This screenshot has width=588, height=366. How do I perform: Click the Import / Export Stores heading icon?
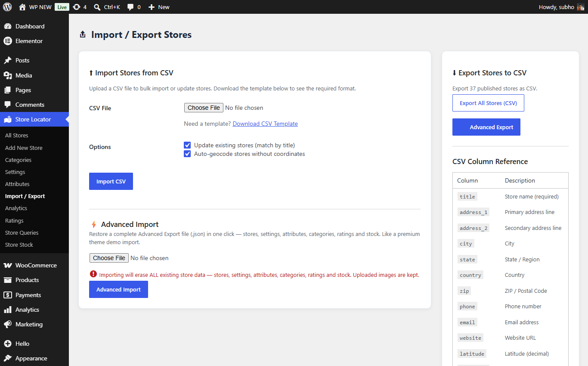tap(83, 34)
